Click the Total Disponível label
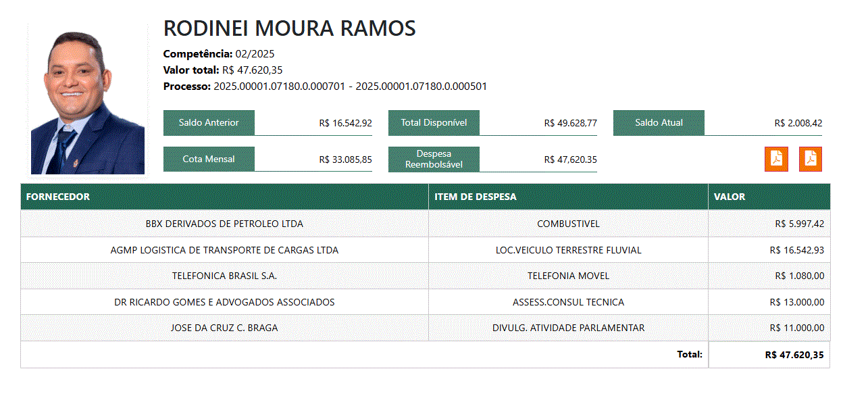 [x=434, y=123]
